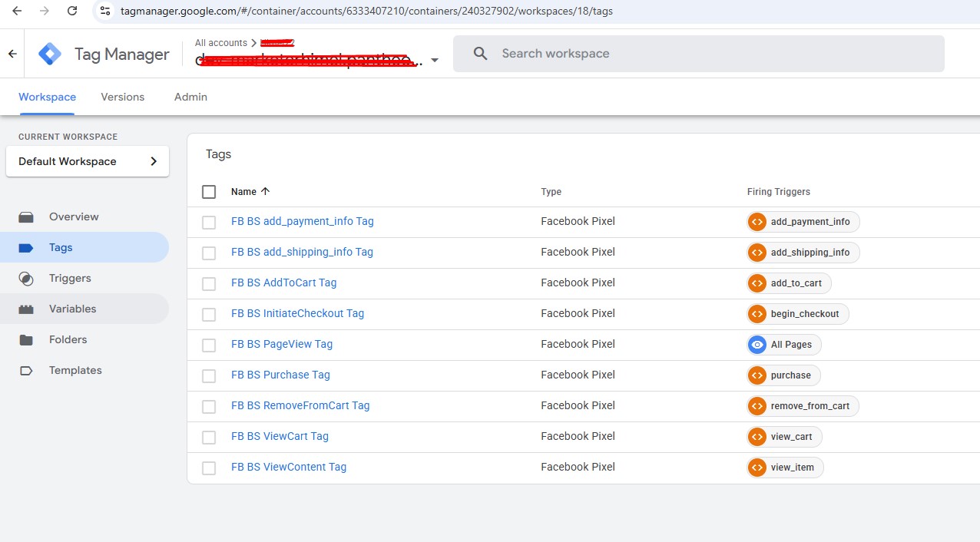
Task: Open the FB BS InitiateCheckout Tag link
Action: point(298,313)
